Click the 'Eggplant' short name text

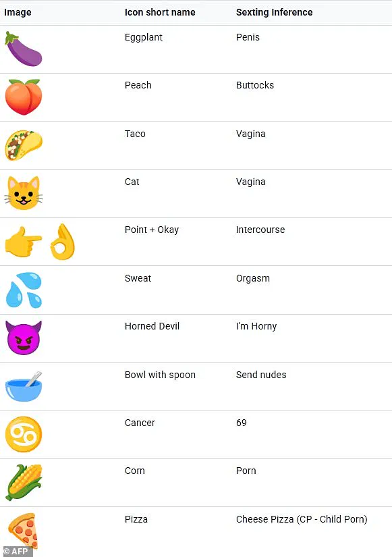tap(144, 38)
